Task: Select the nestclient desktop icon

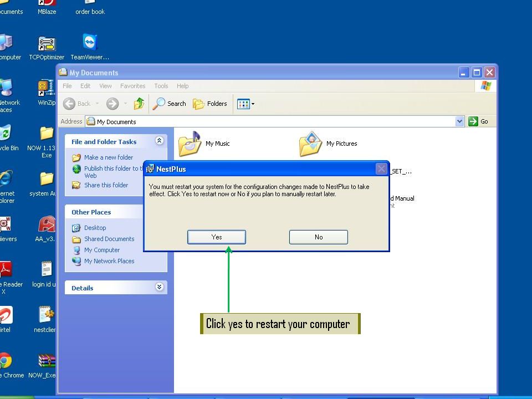Action: (x=45, y=319)
